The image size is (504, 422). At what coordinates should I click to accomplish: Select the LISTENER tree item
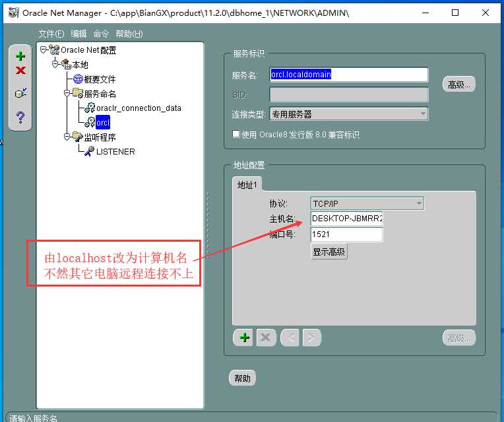(x=115, y=152)
